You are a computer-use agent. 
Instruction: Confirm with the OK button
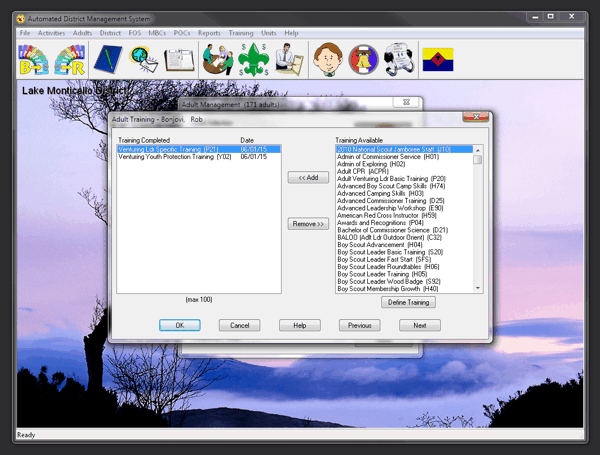[179, 325]
